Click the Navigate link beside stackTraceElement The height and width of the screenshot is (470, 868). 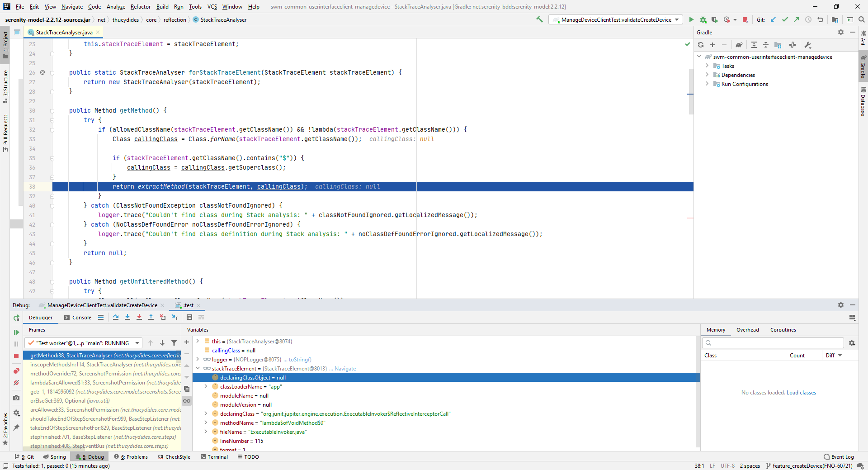345,369
